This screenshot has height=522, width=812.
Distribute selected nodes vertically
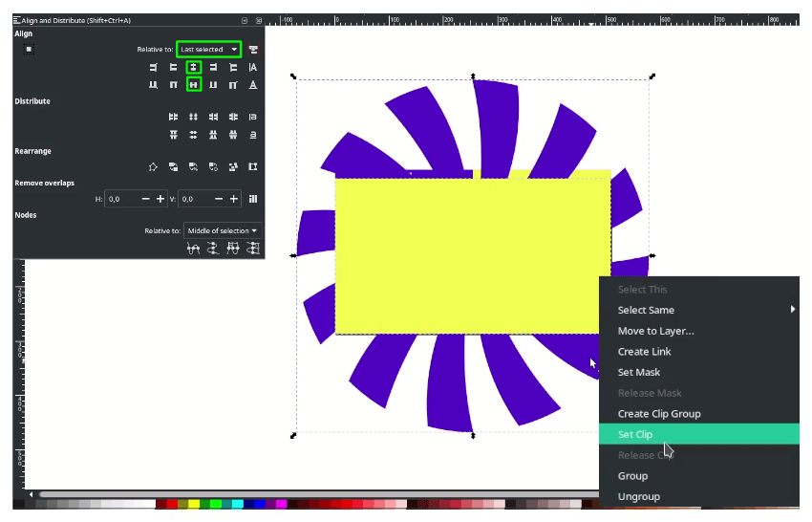pos(253,249)
